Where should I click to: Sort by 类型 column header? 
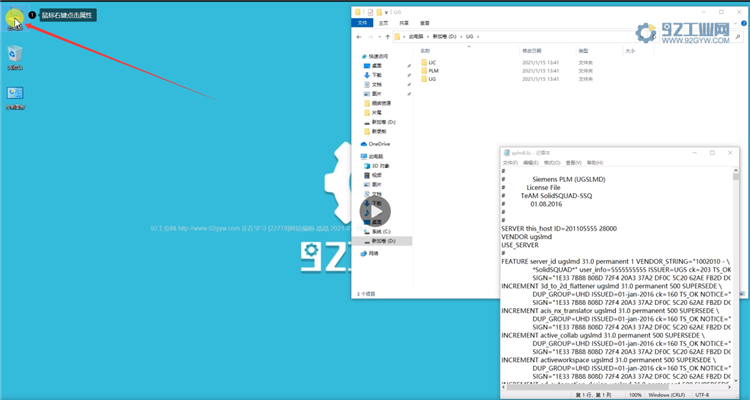pos(583,51)
